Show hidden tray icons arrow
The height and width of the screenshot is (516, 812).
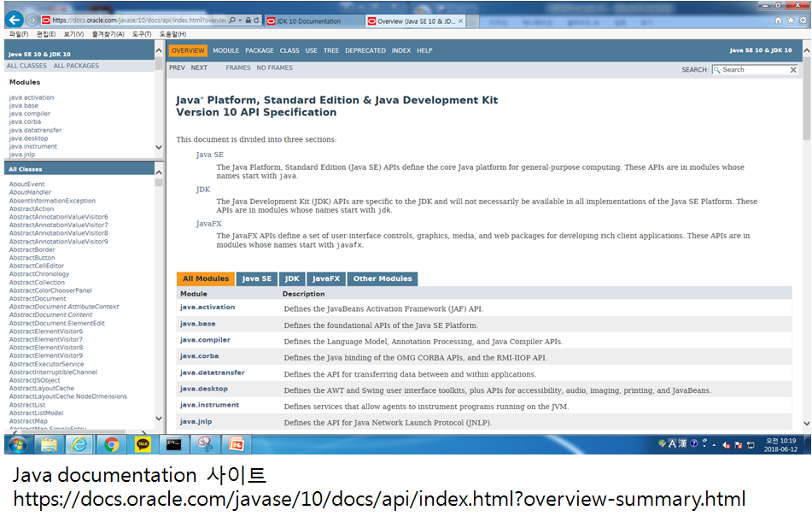(714, 445)
